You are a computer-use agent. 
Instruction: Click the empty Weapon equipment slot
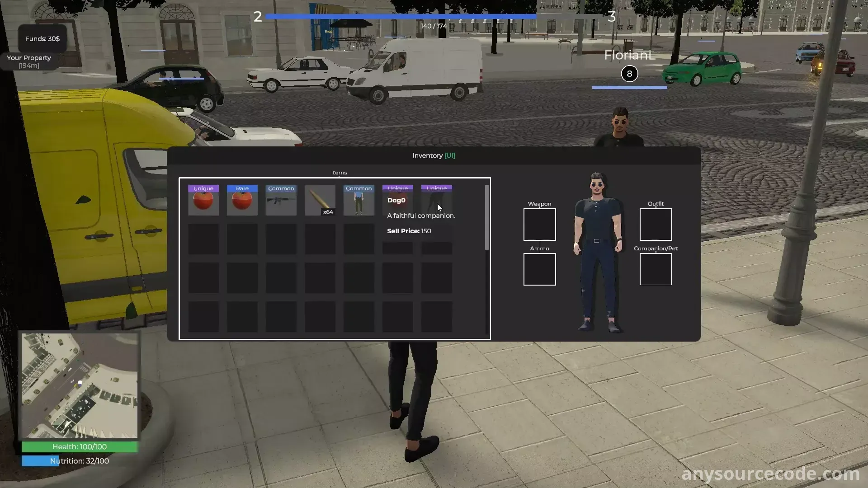click(539, 225)
